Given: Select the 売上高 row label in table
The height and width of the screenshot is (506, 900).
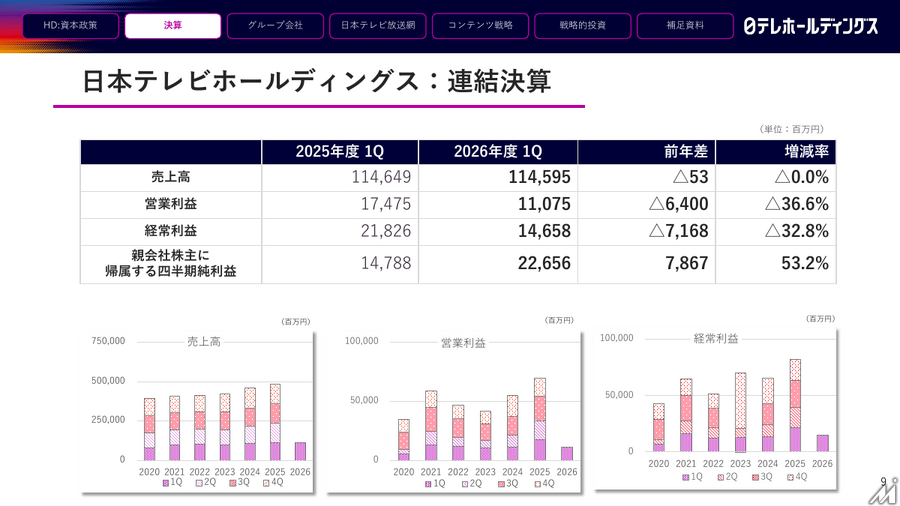Looking at the screenshot, I should [170, 177].
